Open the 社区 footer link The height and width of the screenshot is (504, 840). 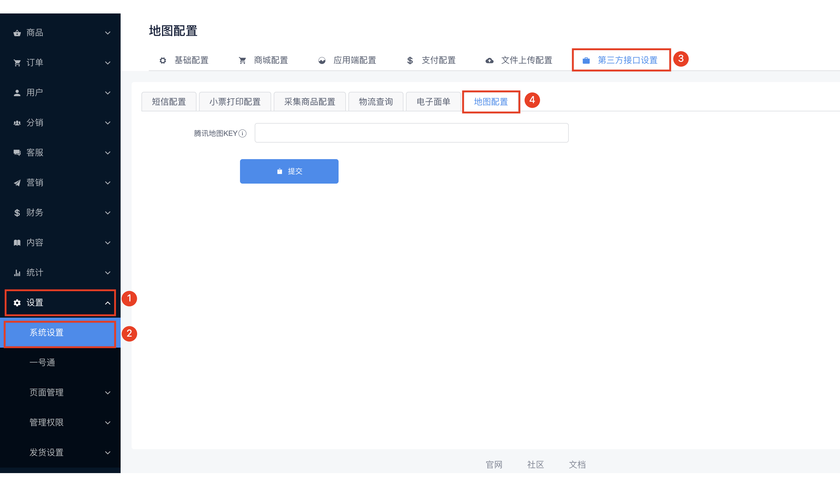(x=536, y=464)
